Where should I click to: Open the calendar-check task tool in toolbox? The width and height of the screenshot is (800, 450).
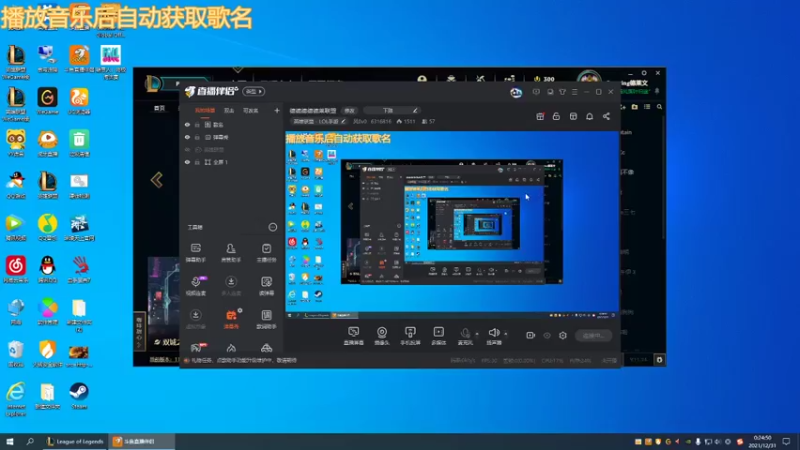coord(266,253)
